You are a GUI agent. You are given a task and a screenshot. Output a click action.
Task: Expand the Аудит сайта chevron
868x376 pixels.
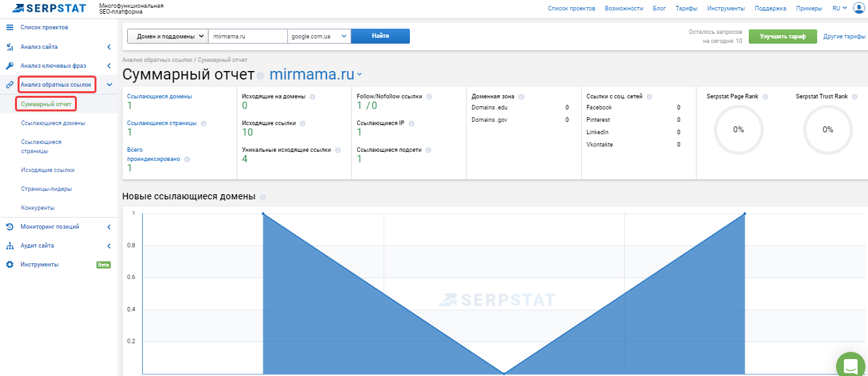pyautogui.click(x=109, y=246)
